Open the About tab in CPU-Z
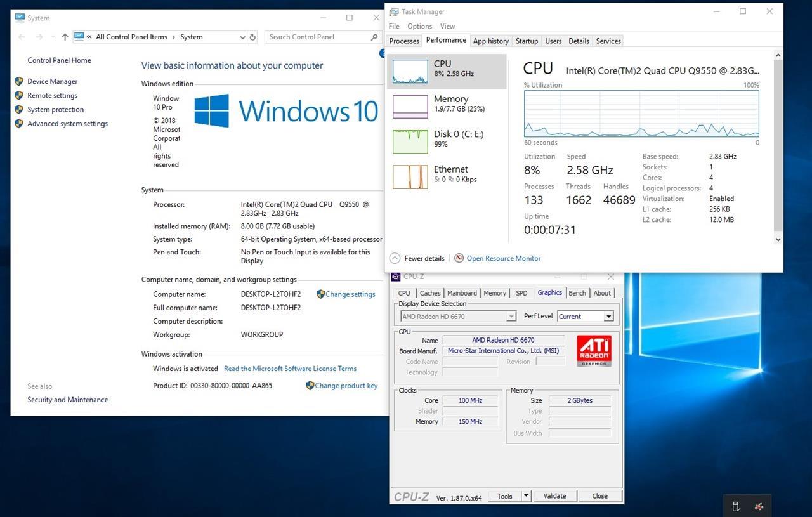This screenshot has width=812, height=517. [602, 293]
